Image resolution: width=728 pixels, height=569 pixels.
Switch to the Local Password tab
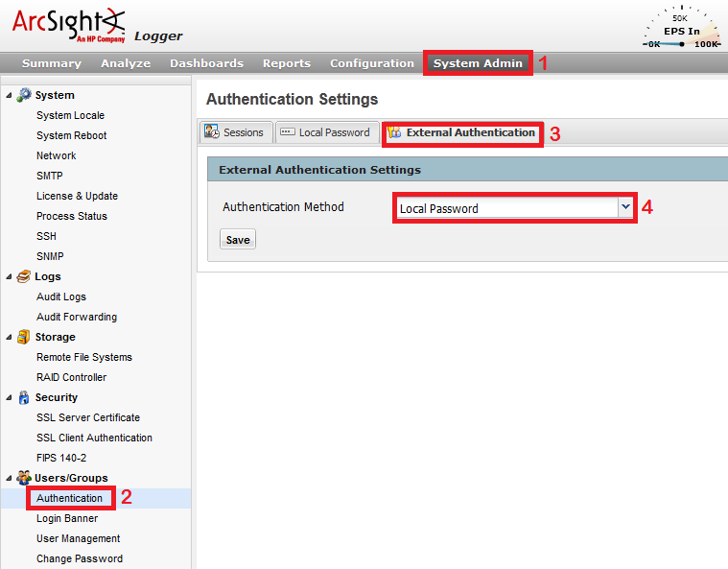[x=327, y=132]
